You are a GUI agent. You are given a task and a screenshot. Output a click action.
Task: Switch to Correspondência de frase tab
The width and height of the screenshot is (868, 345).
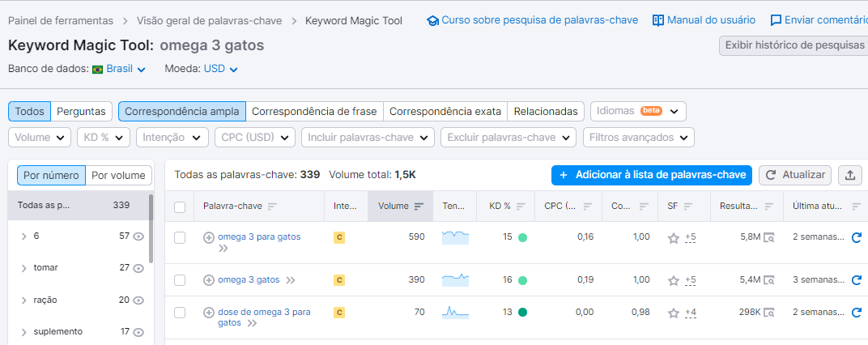click(x=314, y=111)
